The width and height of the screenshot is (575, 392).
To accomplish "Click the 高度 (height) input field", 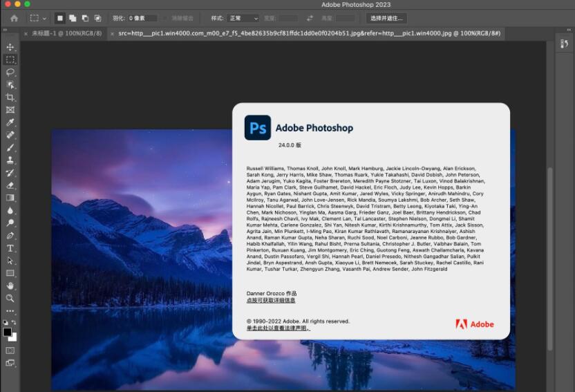I will pyautogui.click(x=345, y=18).
